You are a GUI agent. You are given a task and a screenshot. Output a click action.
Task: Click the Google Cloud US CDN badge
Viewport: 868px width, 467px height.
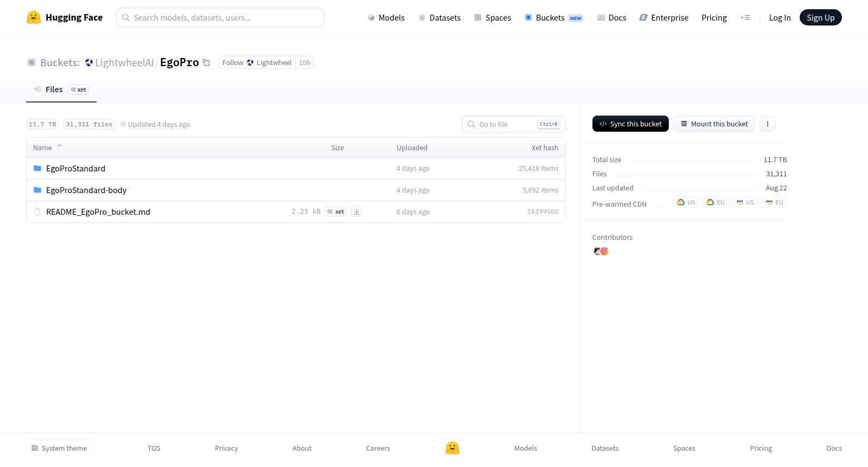coord(686,202)
